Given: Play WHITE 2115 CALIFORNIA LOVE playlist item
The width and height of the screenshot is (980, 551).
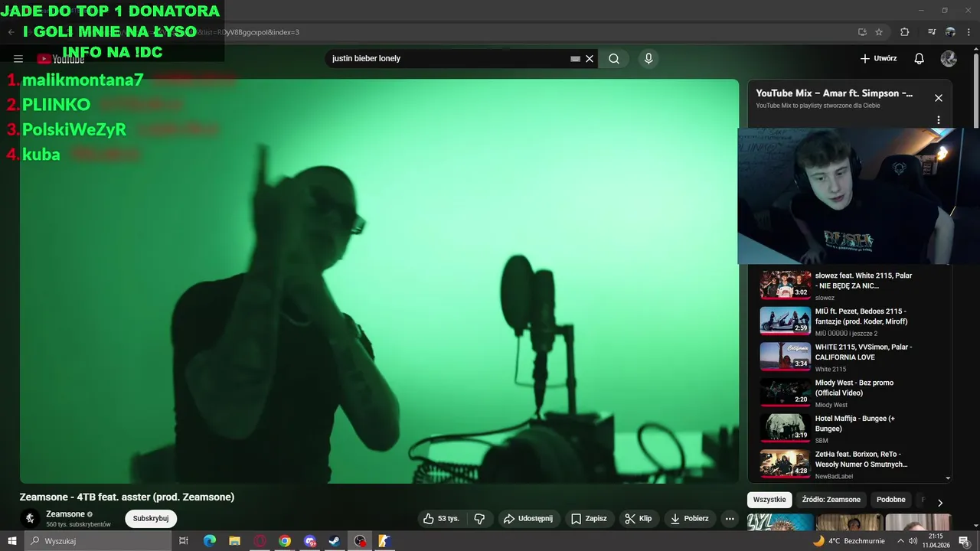Looking at the screenshot, I should (848, 357).
